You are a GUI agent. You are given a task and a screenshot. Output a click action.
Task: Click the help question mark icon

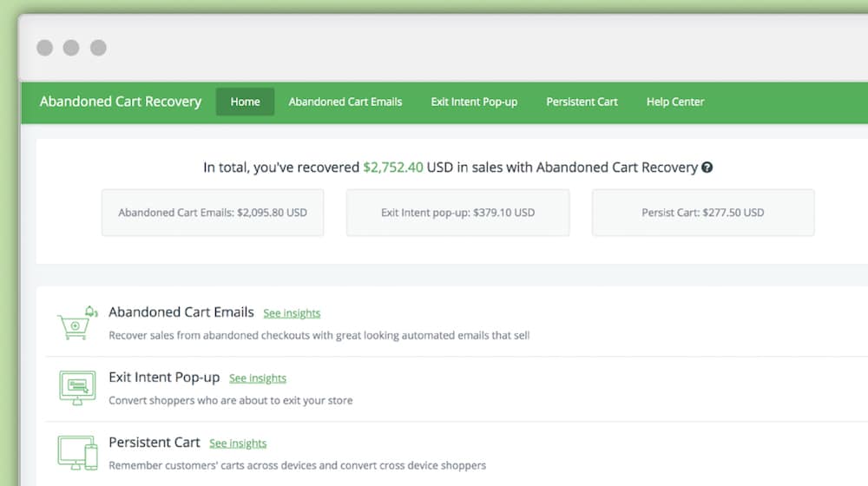(707, 167)
